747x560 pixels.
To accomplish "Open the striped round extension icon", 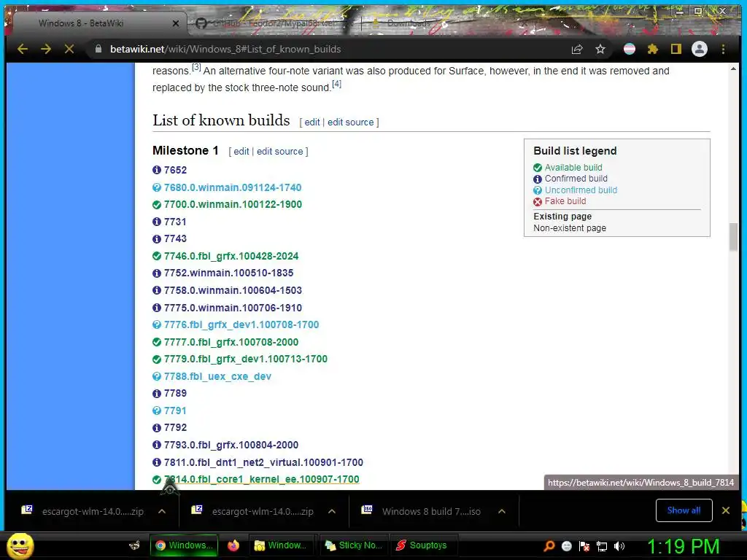I will pyautogui.click(x=630, y=49).
